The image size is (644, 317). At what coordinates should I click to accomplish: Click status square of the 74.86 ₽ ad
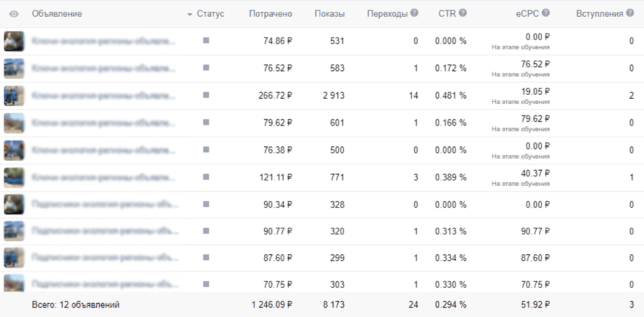(x=206, y=41)
